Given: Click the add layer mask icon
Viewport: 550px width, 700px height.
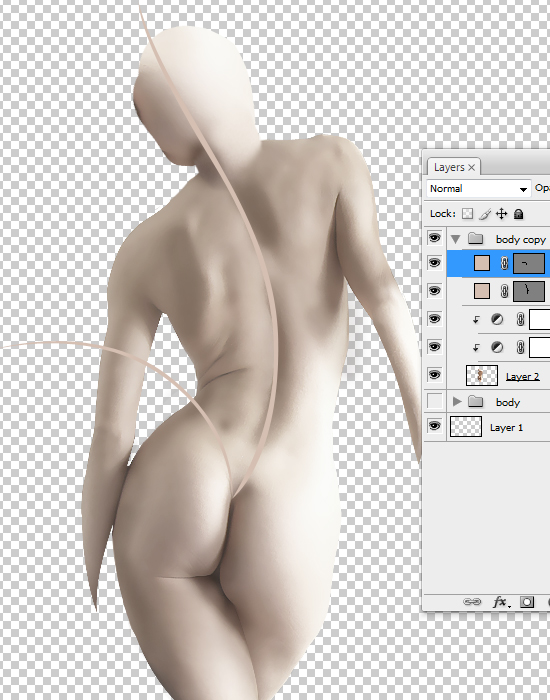Looking at the screenshot, I should coord(527,602).
